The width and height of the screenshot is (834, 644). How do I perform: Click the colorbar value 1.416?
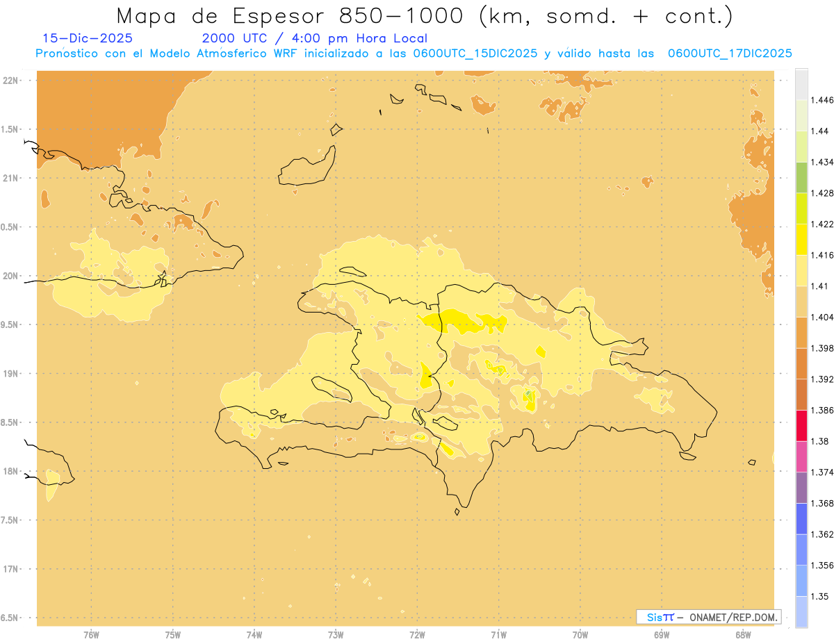pos(823,255)
